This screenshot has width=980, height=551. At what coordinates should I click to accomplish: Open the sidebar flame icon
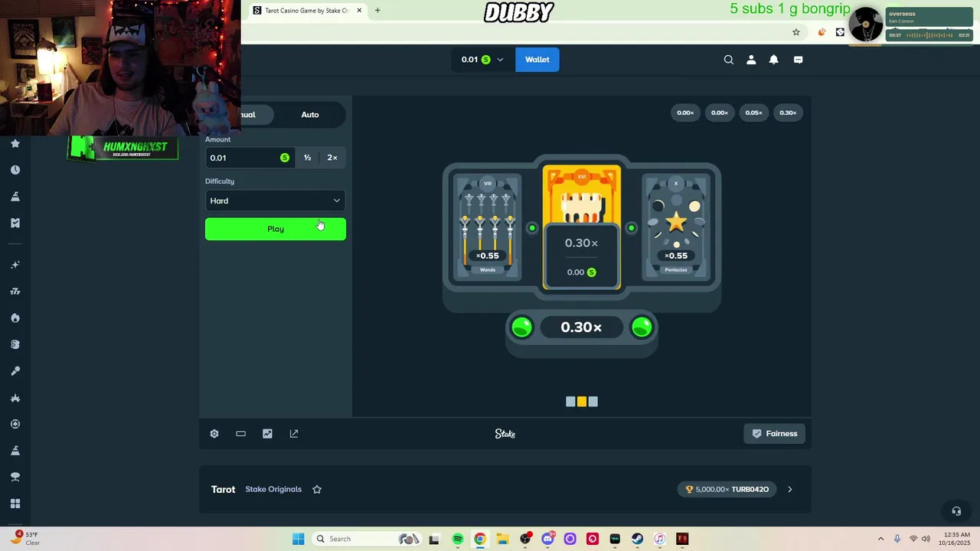[15, 318]
